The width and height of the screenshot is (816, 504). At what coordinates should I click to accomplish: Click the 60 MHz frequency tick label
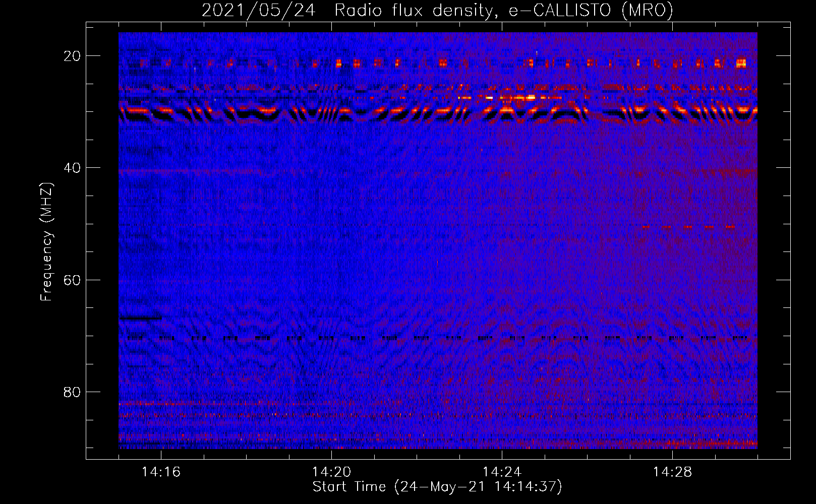[x=72, y=280]
